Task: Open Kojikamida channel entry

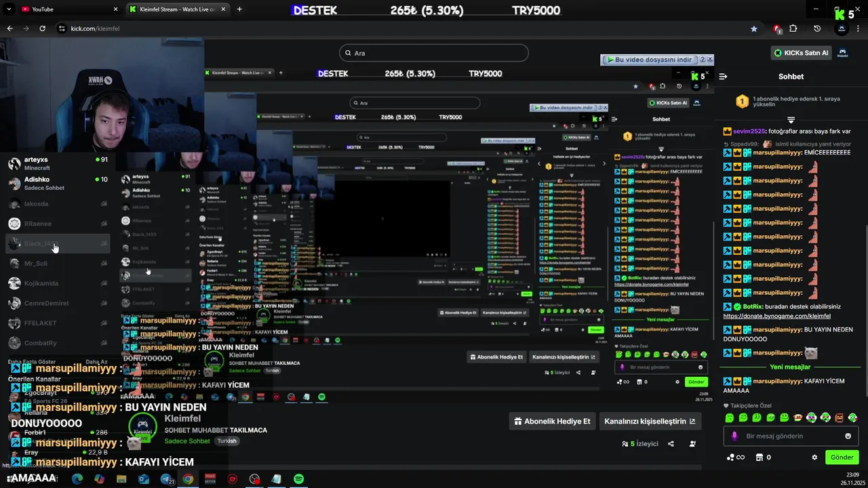Action: tap(58, 283)
